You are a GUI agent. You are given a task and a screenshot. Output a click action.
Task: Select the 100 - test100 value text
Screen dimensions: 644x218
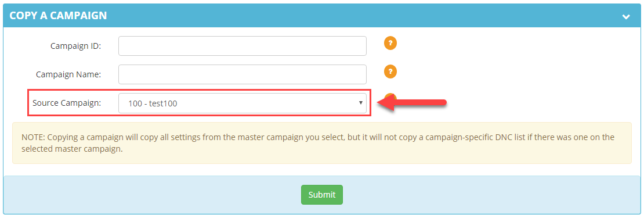(153, 103)
